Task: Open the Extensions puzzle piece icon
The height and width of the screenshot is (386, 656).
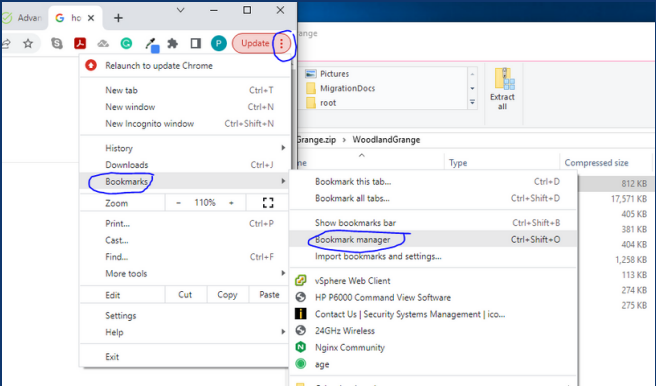Action: (172, 43)
